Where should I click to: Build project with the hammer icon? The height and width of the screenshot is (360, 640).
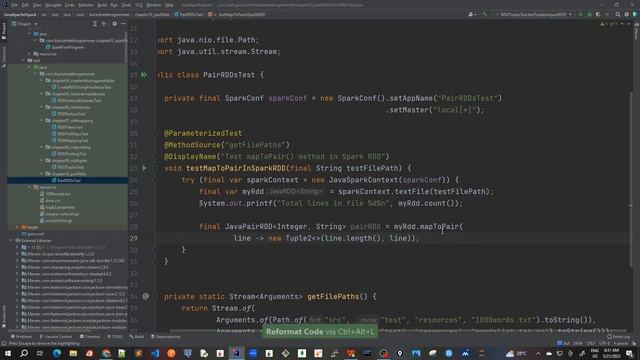click(484, 14)
